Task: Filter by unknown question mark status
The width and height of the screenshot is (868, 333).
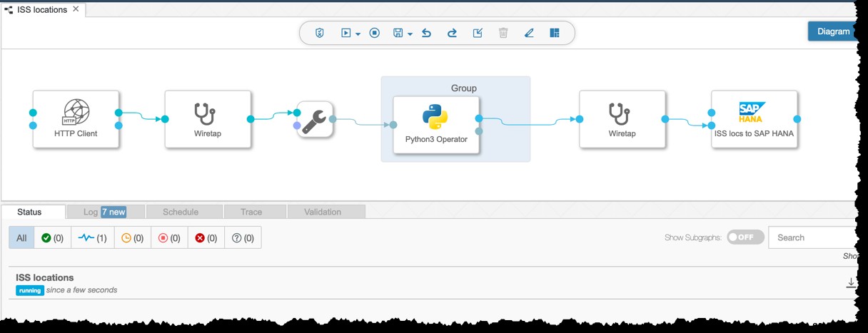Action: tap(243, 238)
